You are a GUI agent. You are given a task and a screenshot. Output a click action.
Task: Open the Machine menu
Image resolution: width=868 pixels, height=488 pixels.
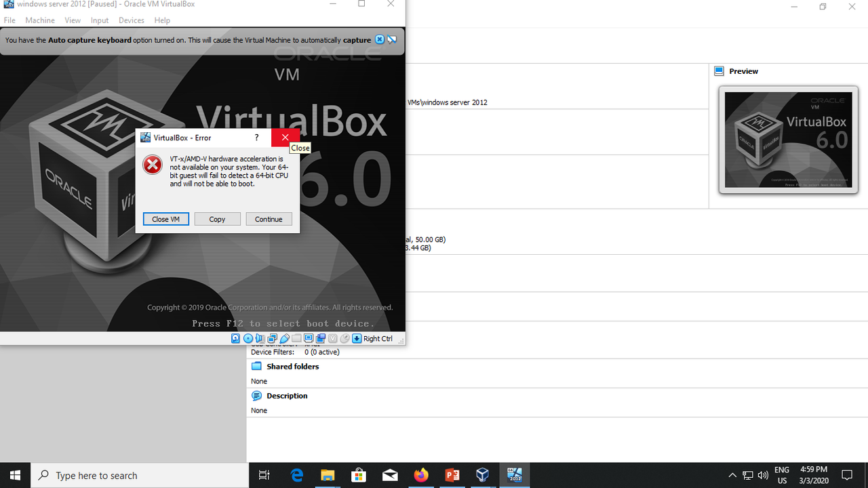[40, 20]
